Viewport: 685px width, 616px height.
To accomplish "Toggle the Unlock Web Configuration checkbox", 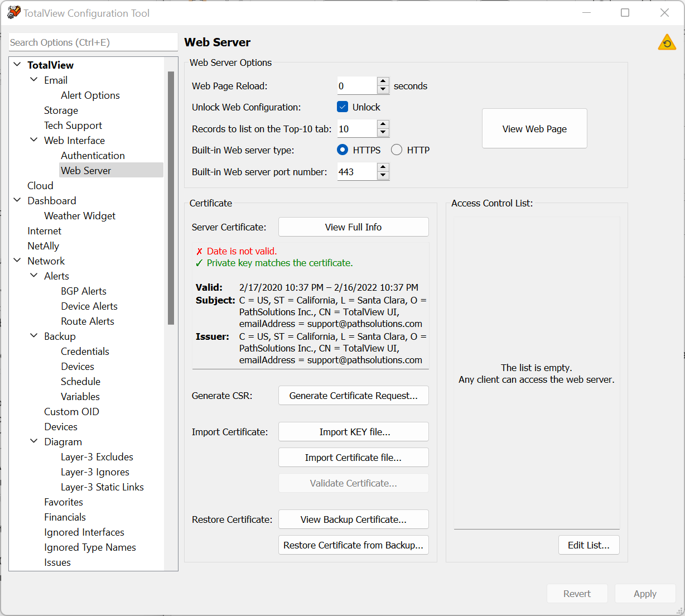I will pos(342,107).
